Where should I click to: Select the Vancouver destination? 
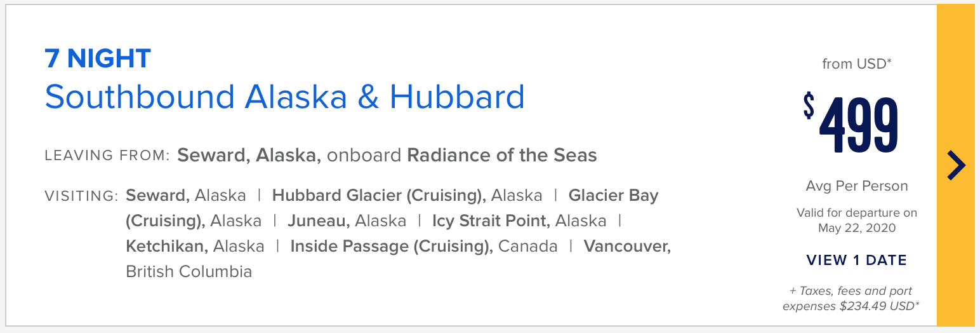pyautogui.click(x=627, y=247)
